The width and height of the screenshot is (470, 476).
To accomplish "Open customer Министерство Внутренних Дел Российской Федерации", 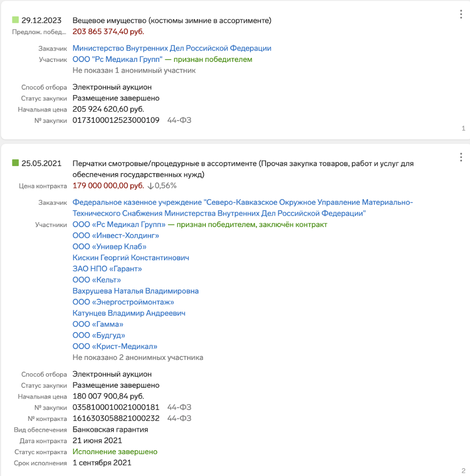I will coord(172,48).
